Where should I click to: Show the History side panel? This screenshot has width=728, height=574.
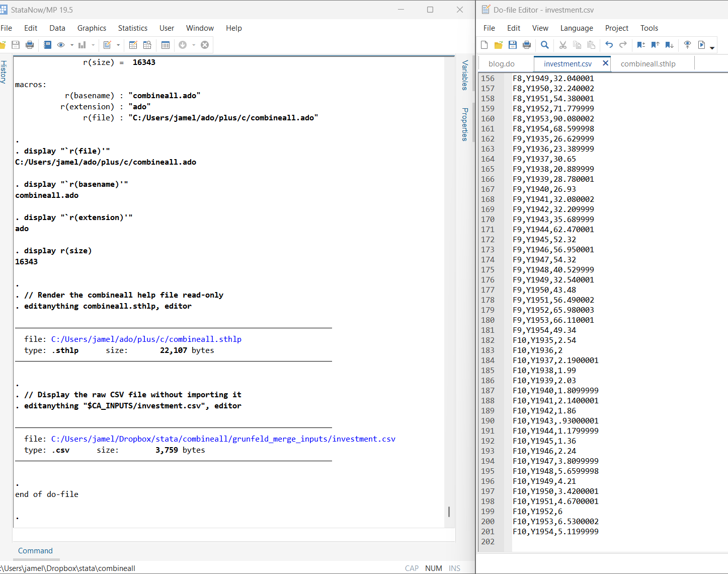(4, 72)
